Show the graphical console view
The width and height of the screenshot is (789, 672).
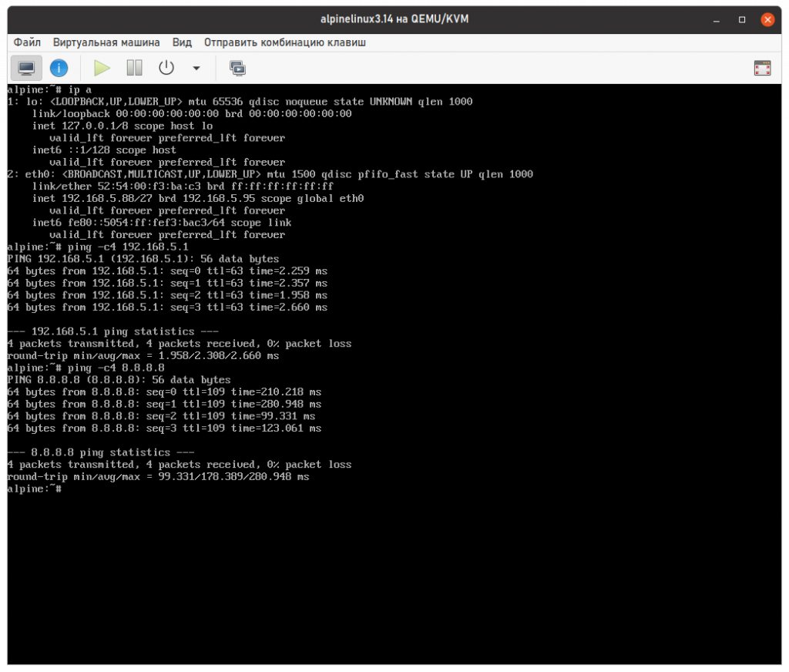26,68
